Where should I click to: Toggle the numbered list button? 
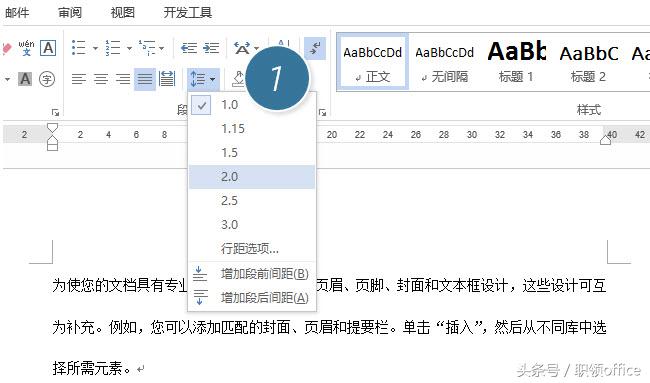click(112, 48)
